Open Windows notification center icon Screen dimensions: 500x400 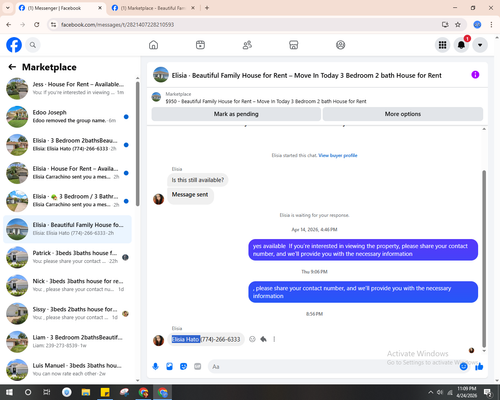tap(488, 392)
